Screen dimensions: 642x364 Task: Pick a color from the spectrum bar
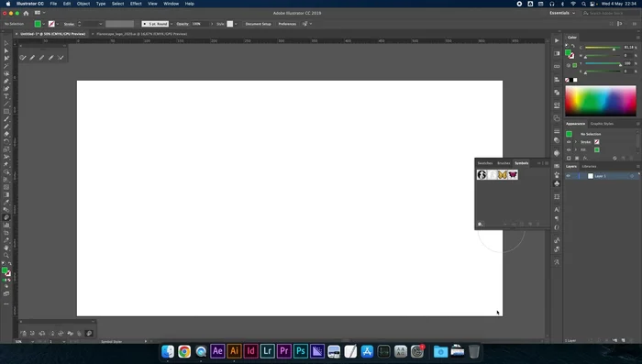[x=601, y=101]
